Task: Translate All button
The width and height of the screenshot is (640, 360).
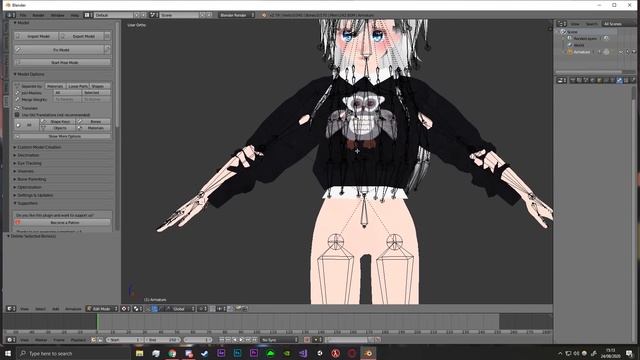Action: click(x=27, y=125)
